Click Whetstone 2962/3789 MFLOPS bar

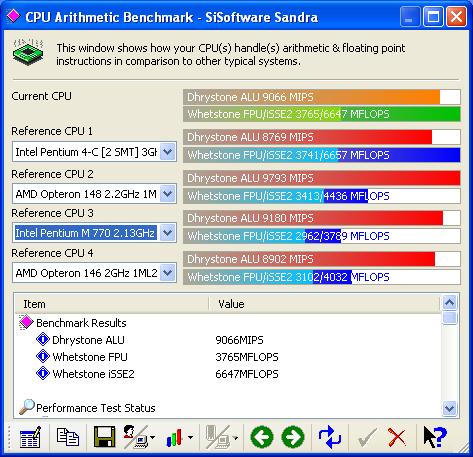[322, 236]
